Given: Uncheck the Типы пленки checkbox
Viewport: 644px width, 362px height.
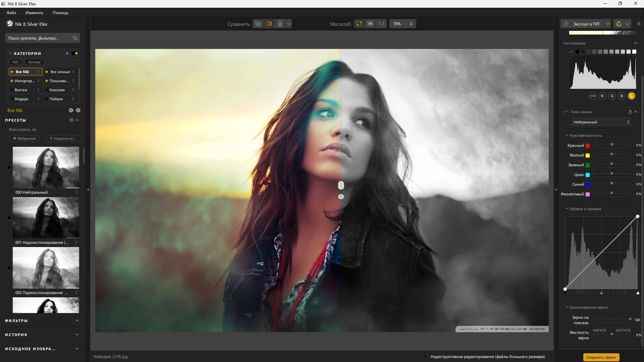Looking at the screenshot, I should 566,112.
